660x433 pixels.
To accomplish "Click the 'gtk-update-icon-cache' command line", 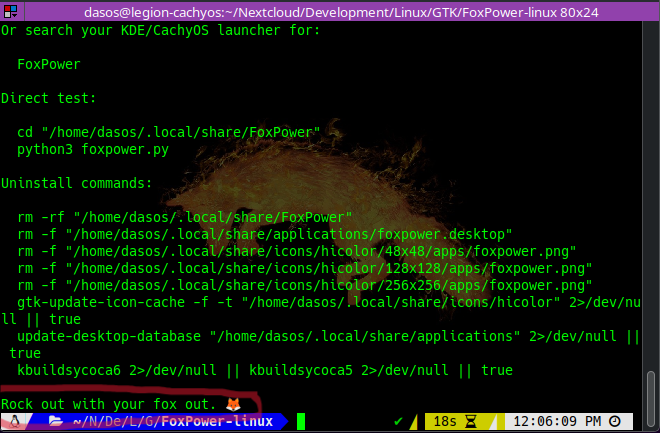I will pyautogui.click(x=321, y=311).
